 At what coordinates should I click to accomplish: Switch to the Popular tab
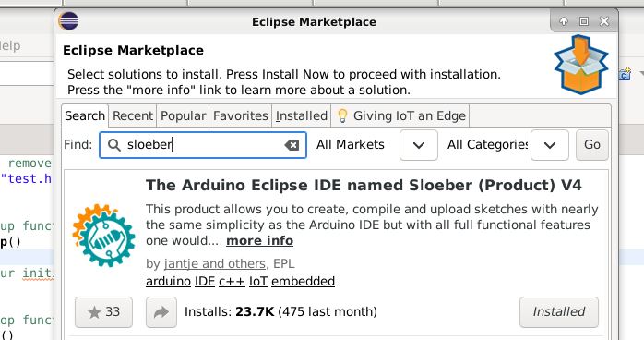click(x=184, y=115)
